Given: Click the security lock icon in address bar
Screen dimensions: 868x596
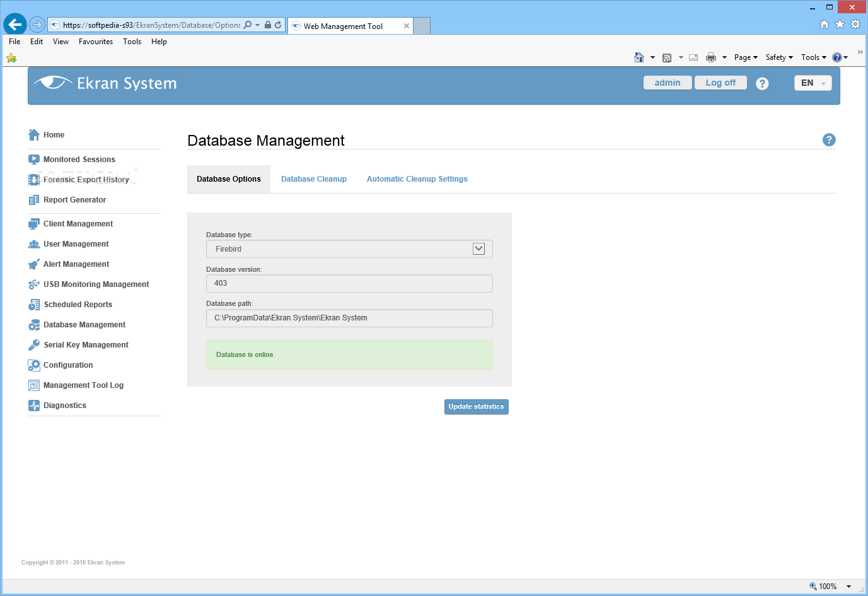Looking at the screenshot, I should [268, 25].
